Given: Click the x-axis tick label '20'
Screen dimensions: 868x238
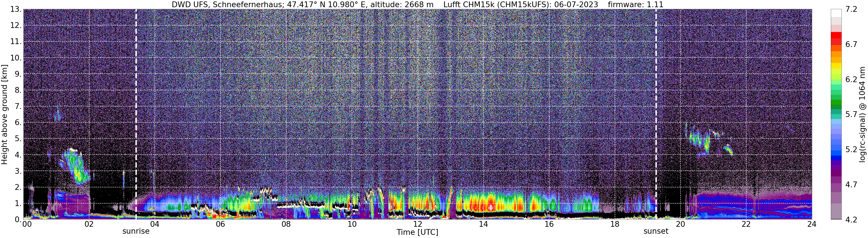Looking at the screenshot, I should tap(680, 224).
